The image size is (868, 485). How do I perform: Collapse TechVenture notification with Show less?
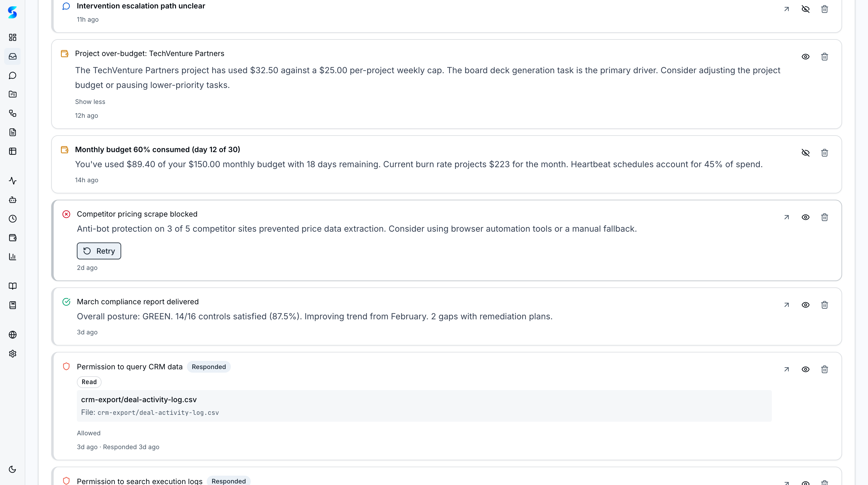click(90, 102)
